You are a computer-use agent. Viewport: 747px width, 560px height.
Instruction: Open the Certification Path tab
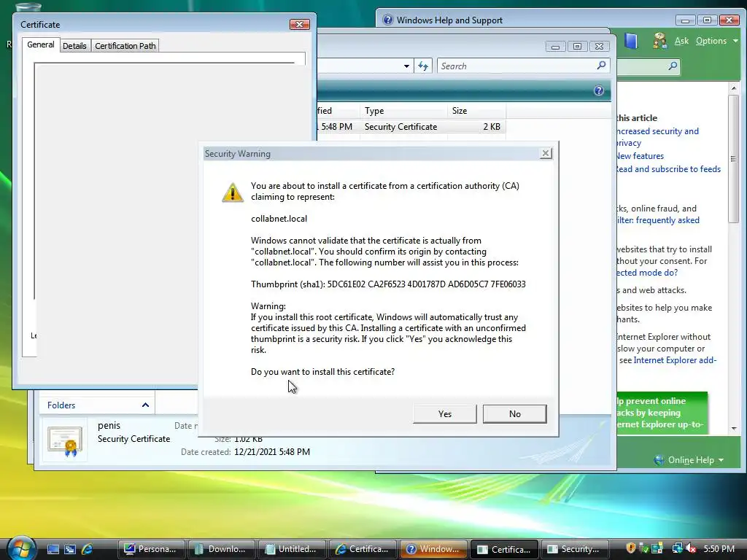pos(125,46)
